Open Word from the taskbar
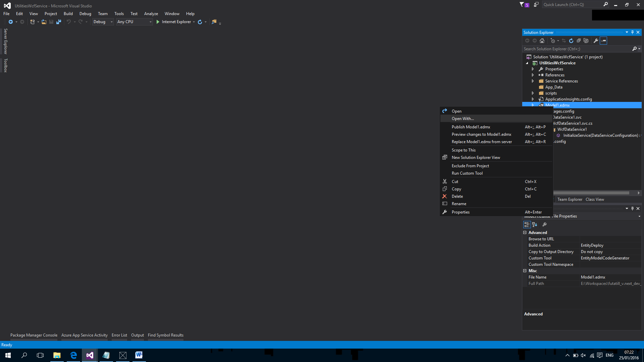This screenshot has height=362, width=644. point(139,355)
